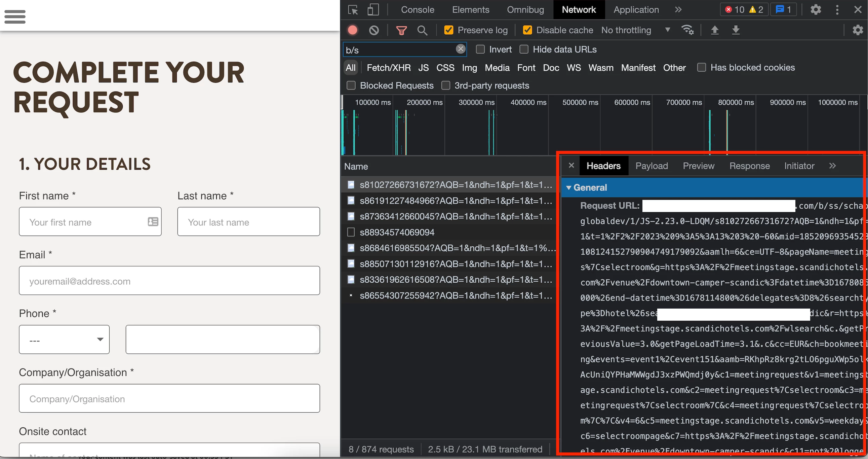
Task: Open network search magnifier icon
Action: [x=422, y=30]
